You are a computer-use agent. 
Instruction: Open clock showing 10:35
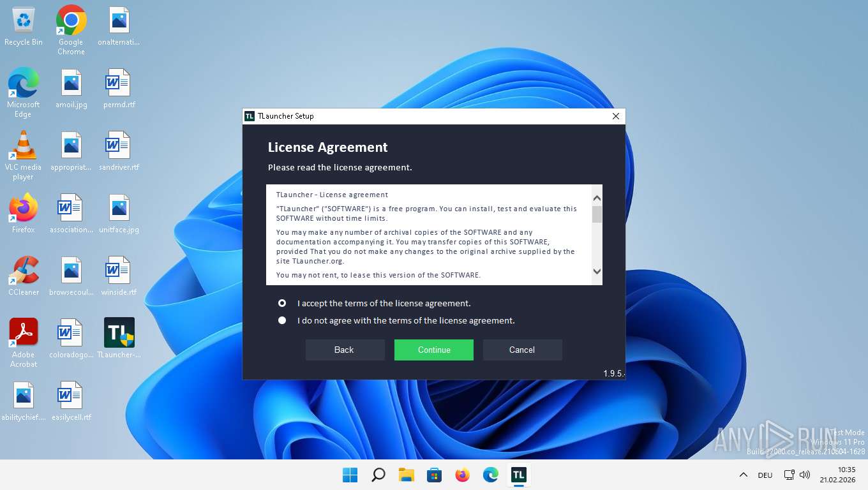(837, 475)
